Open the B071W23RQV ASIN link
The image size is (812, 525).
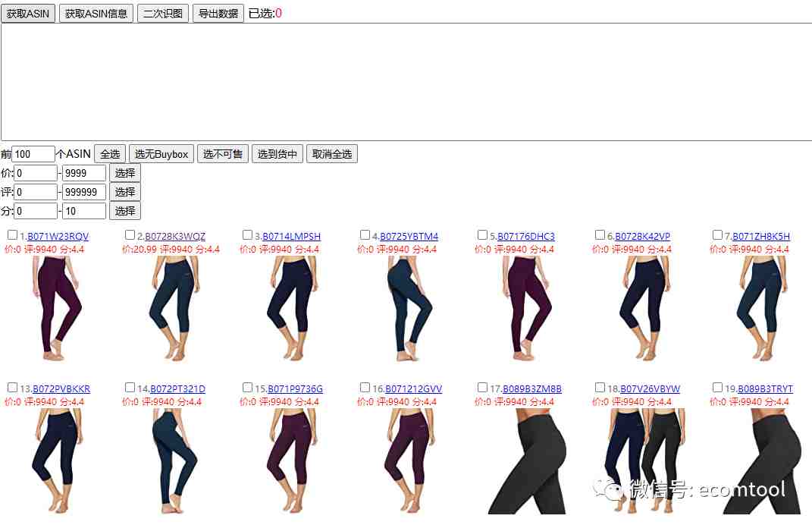coord(58,237)
